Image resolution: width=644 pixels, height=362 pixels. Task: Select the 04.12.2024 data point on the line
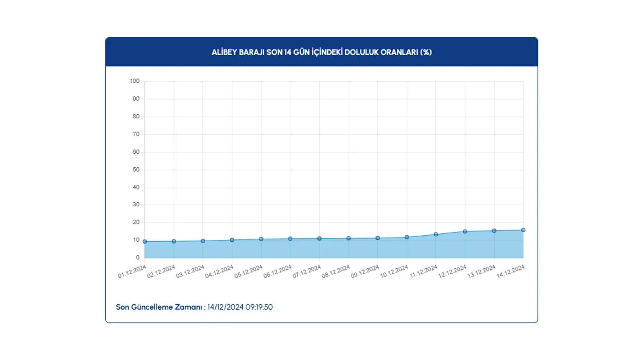tap(232, 240)
